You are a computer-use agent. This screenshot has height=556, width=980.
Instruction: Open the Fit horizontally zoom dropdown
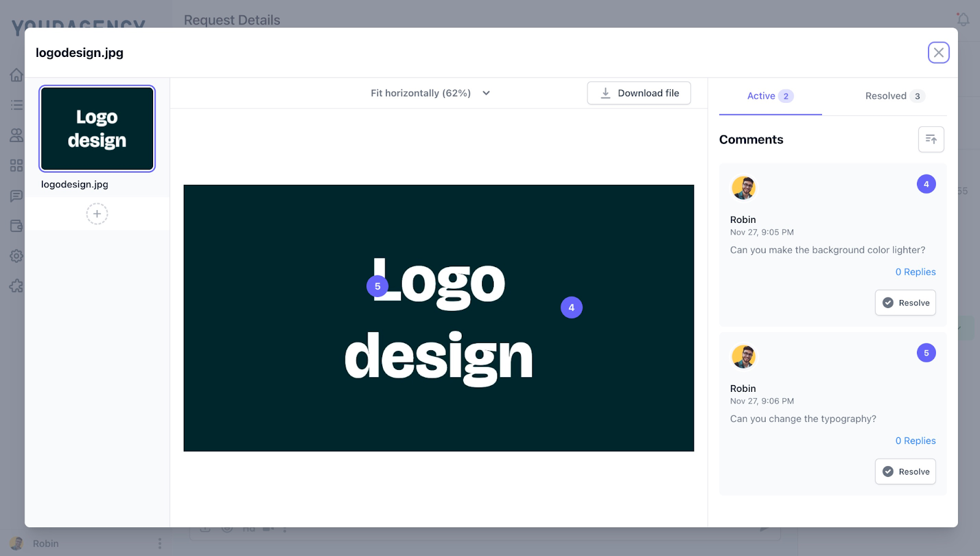click(431, 93)
